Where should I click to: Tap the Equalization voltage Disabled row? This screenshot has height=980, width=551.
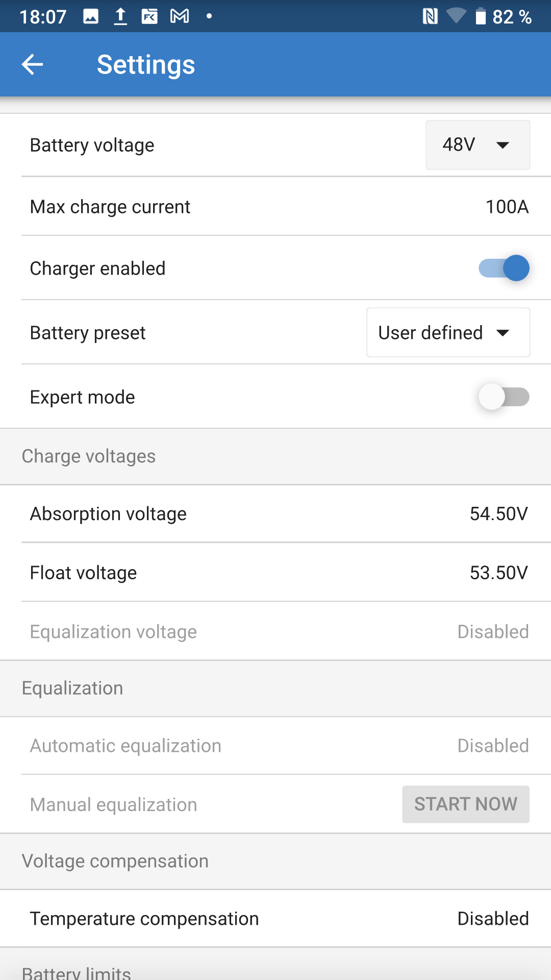[x=275, y=632]
